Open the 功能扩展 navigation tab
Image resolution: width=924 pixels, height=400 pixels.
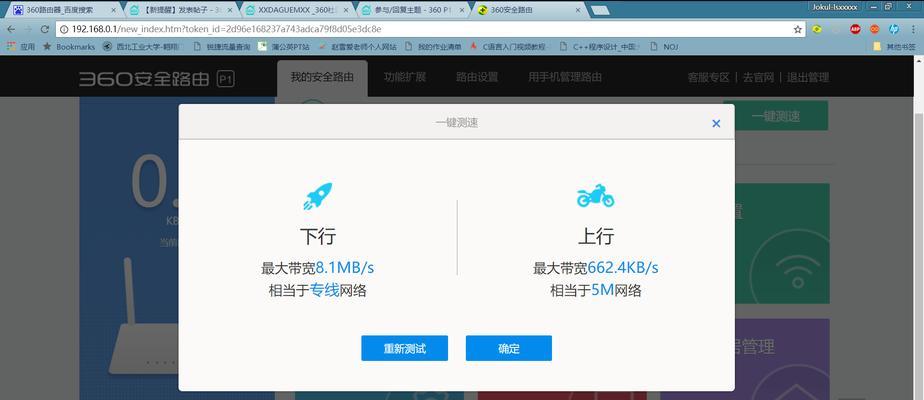click(405, 77)
